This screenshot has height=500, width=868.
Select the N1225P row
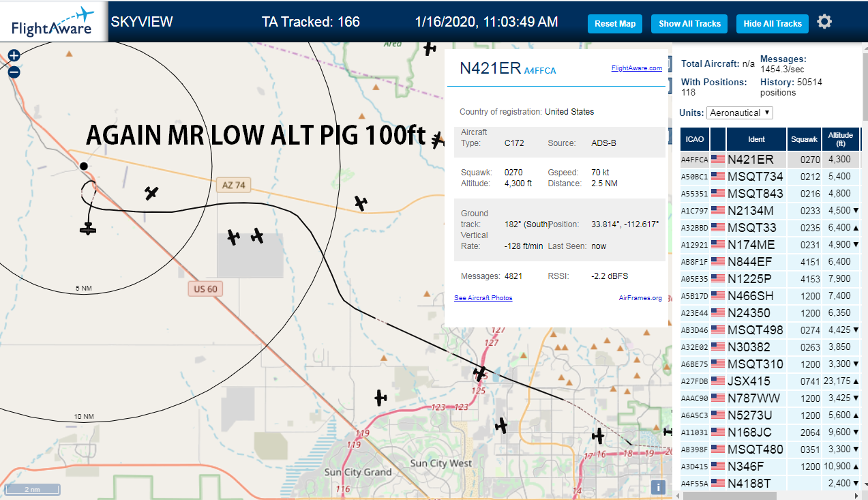[x=770, y=279]
